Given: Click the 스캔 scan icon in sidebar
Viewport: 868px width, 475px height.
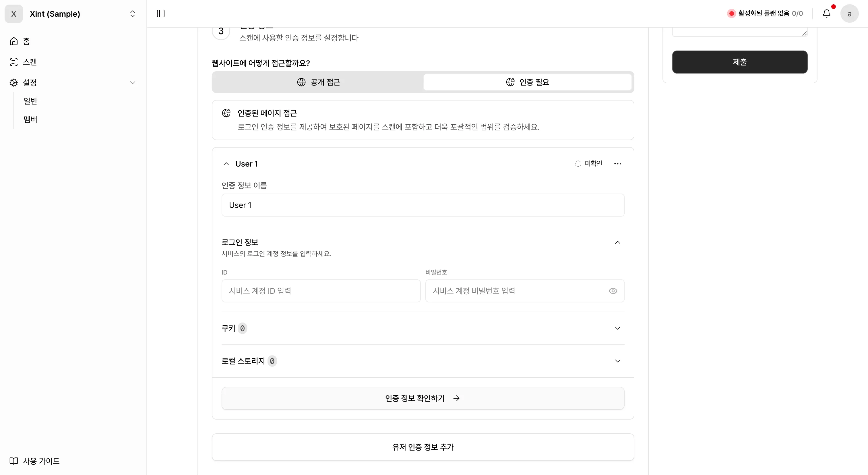Looking at the screenshot, I should [14, 62].
